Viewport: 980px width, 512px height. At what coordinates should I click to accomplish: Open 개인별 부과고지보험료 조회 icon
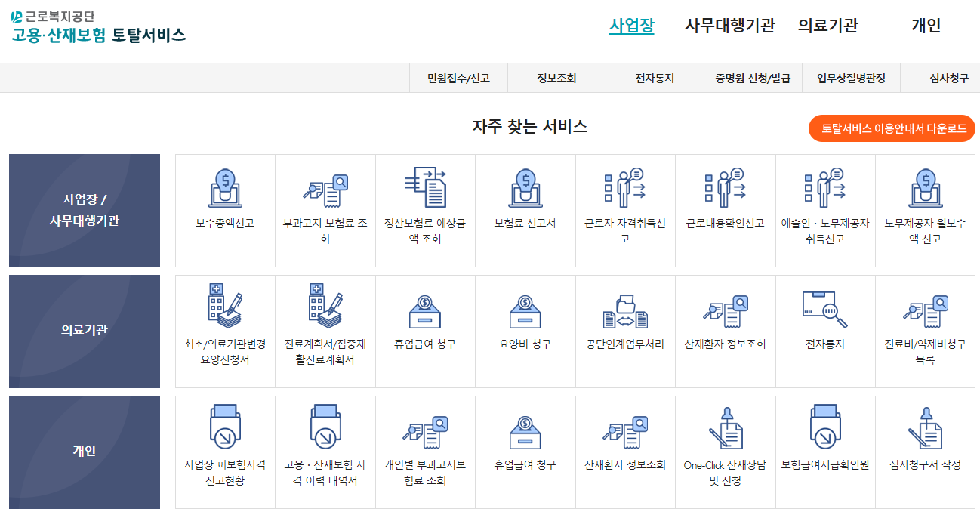click(425, 432)
